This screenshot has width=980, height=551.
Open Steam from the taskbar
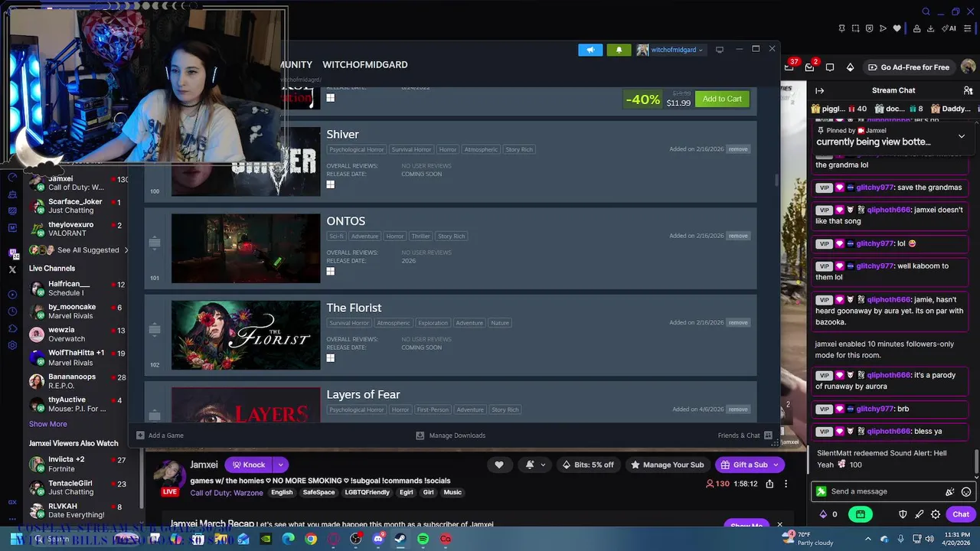click(400, 540)
